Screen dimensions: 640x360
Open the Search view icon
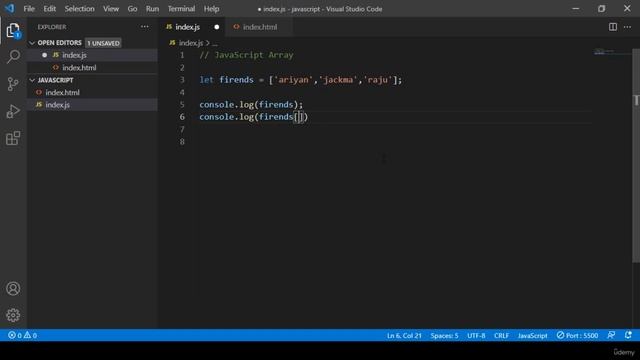point(13,56)
